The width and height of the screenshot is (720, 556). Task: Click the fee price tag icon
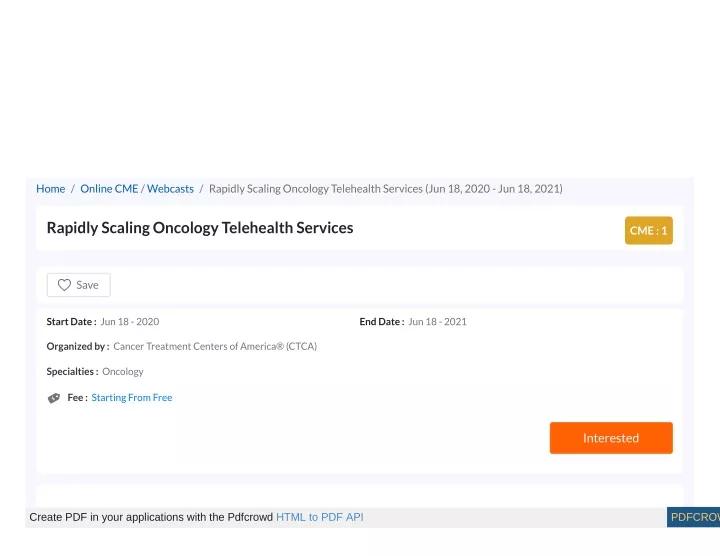54,398
